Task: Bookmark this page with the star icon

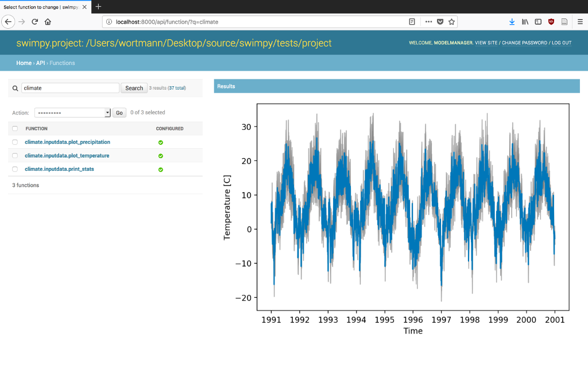Action: tap(452, 22)
